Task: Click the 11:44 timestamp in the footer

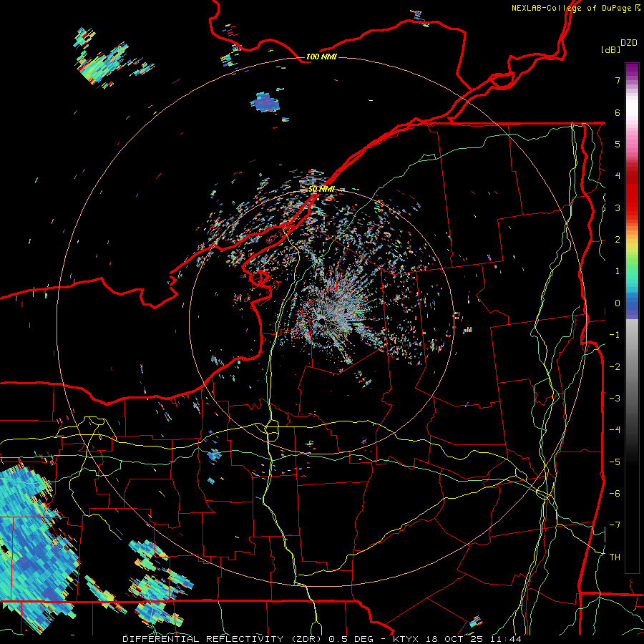Action: 504,639
